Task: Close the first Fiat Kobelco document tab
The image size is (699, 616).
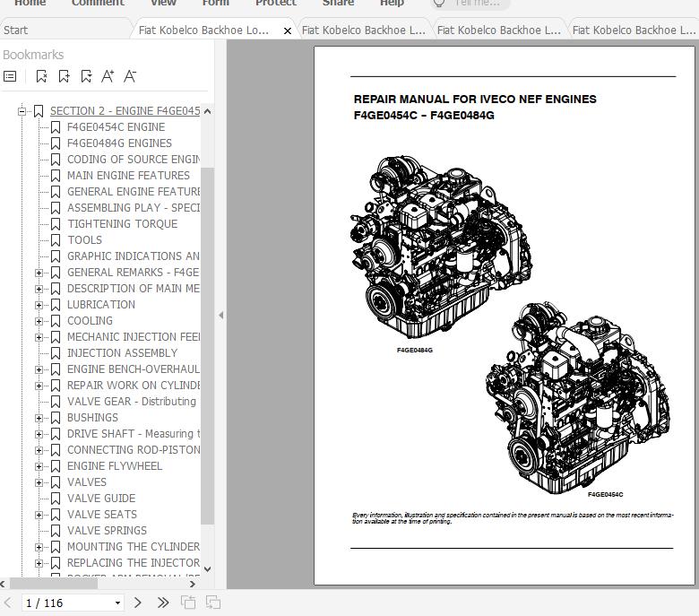Action: click(x=288, y=30)
